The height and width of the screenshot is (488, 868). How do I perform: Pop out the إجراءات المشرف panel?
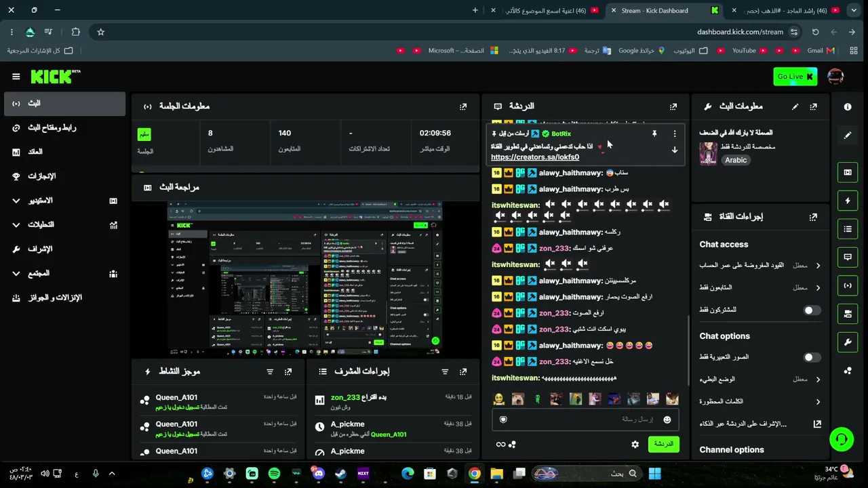click(x=463, y=371)
